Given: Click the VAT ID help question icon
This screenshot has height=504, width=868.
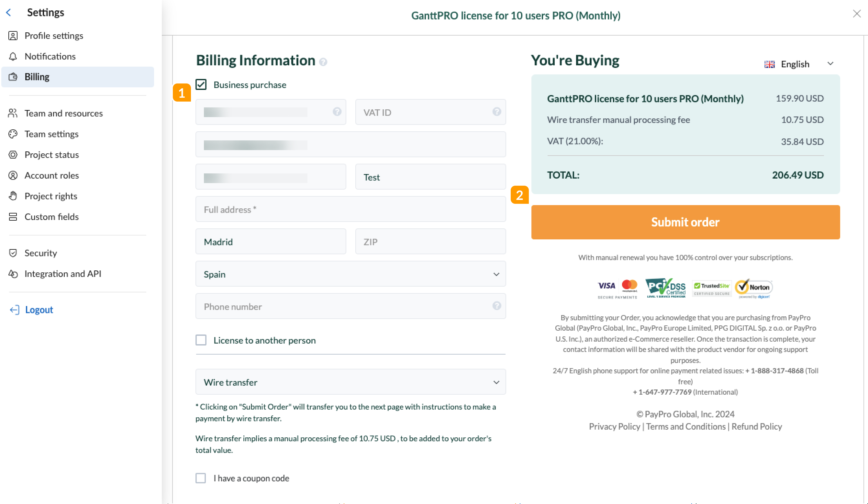Looking at the screenshot, I should coord(496,112).
